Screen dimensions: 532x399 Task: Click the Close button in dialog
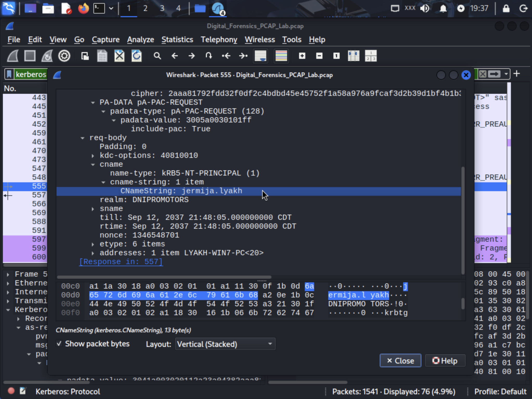point(400,361)
